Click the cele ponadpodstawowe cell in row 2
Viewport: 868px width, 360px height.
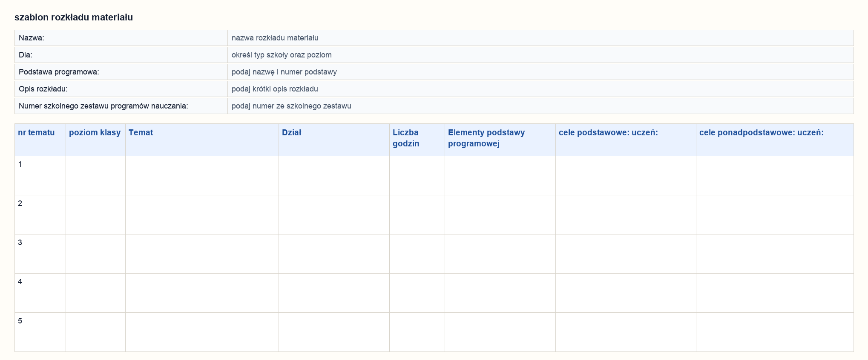(x=775, y=215)
